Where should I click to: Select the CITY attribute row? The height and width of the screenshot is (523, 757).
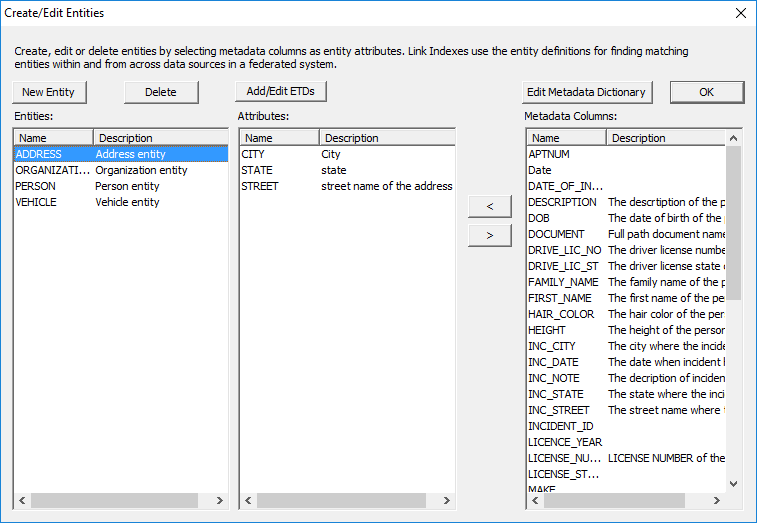pos(252,154)
